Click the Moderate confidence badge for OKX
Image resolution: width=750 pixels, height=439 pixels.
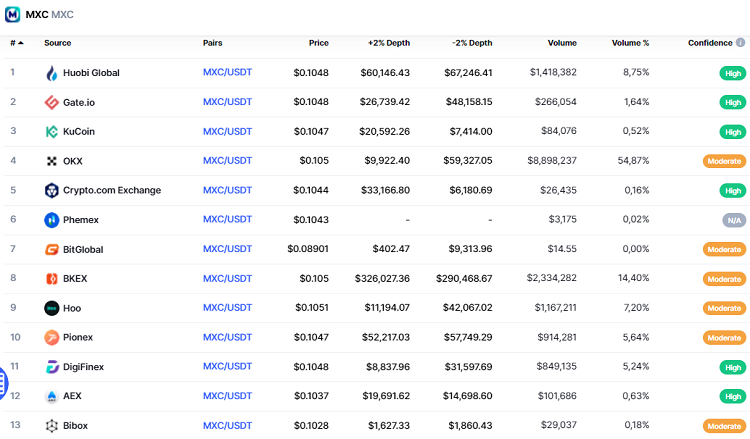point(724,161)
